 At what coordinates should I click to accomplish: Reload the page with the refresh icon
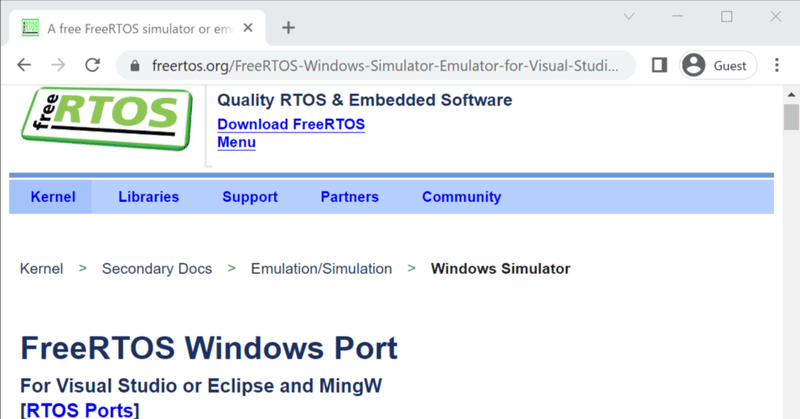pyautogui.click(x=92, y=65)
